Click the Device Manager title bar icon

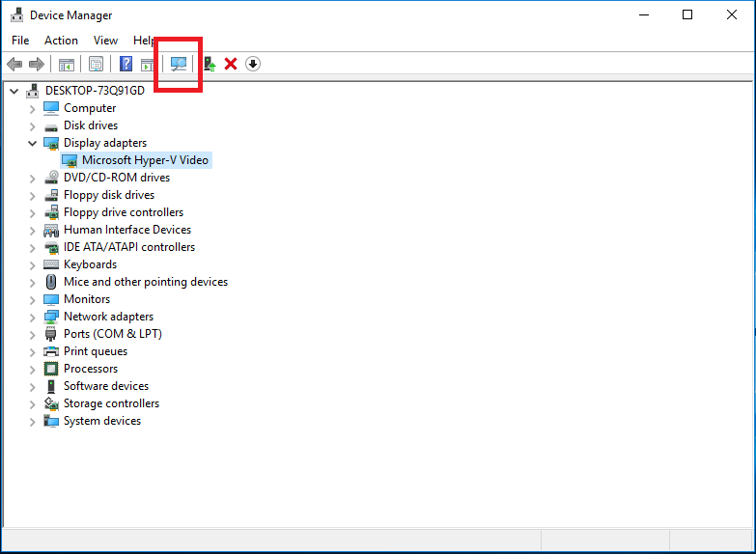click(x=16, y=14)
